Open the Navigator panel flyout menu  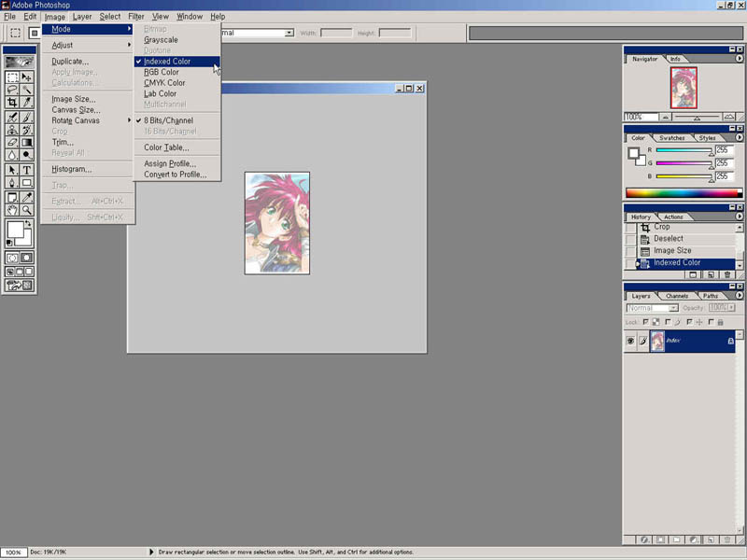pos(739,59)
